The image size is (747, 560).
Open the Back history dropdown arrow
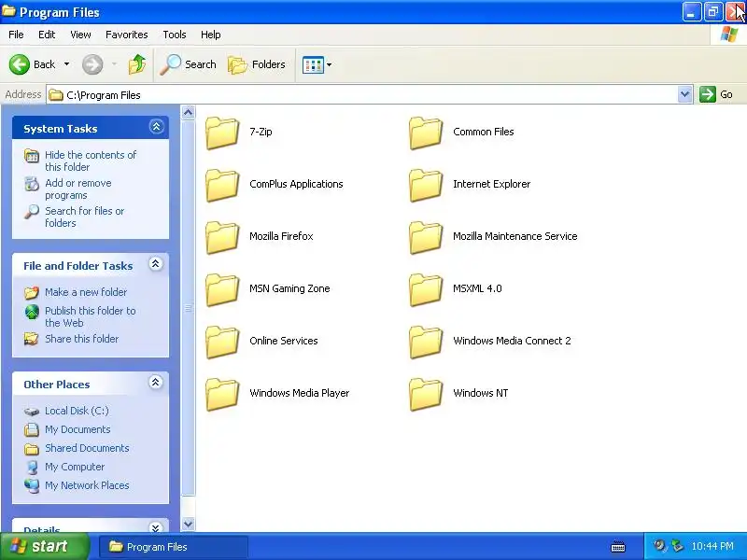point(66,64)
